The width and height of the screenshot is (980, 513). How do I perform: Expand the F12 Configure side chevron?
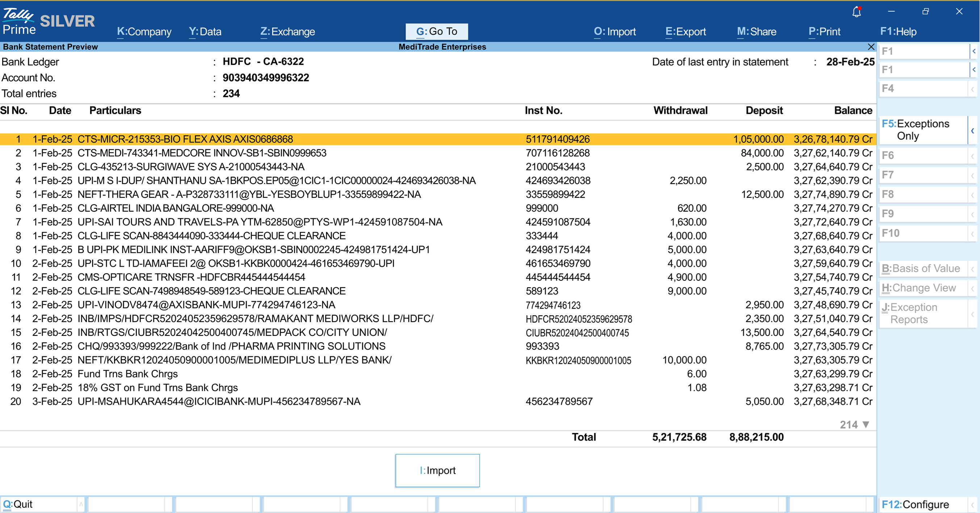coord(972,505)
